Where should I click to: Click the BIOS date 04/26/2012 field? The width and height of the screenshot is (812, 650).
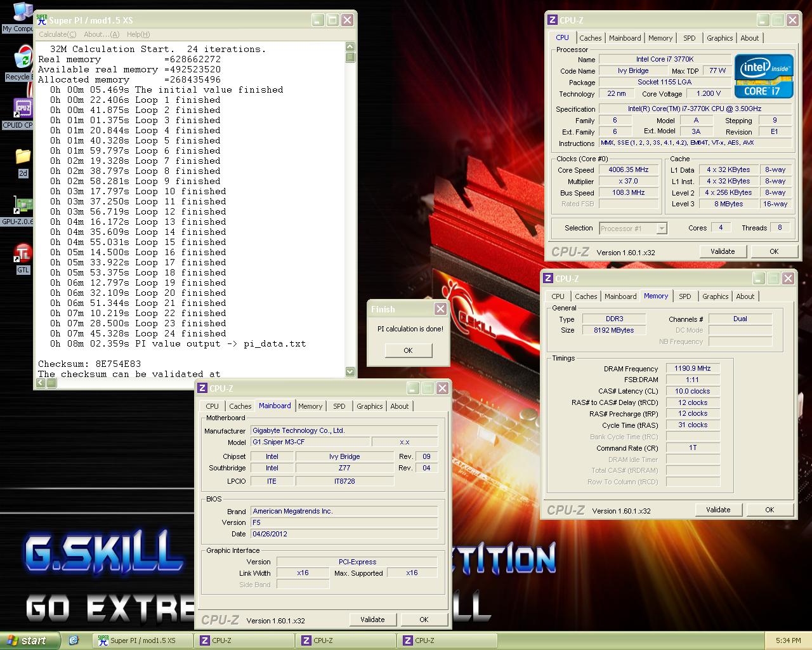(x=344, y=534)
